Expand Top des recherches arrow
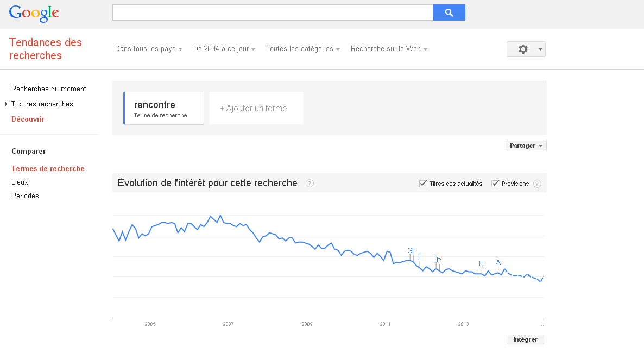The height and width of the screenshot is (353, 644). (x=7, y=104)
